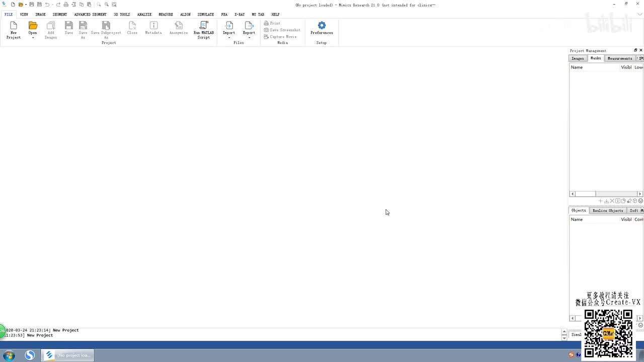This screenshot has height=362, width=644.
Task: Click the Sogou browser taskbar icon
Action: coord(30,355)
